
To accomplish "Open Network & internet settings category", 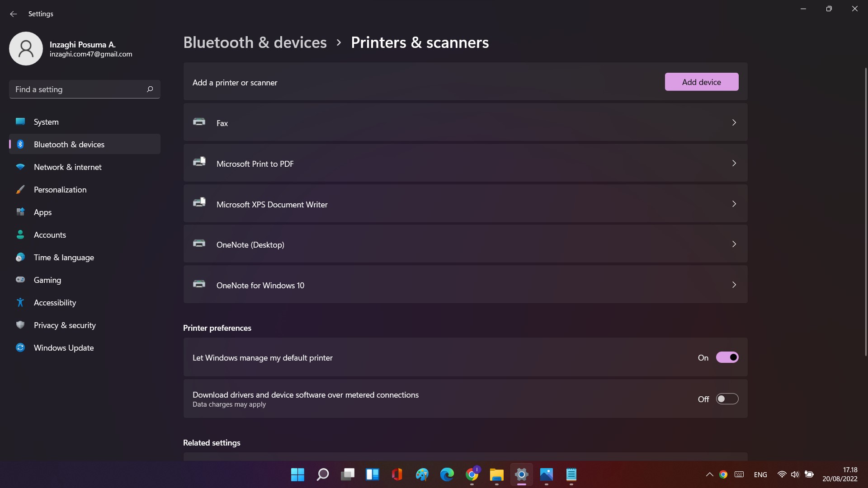I will click(x=68, y=167).
